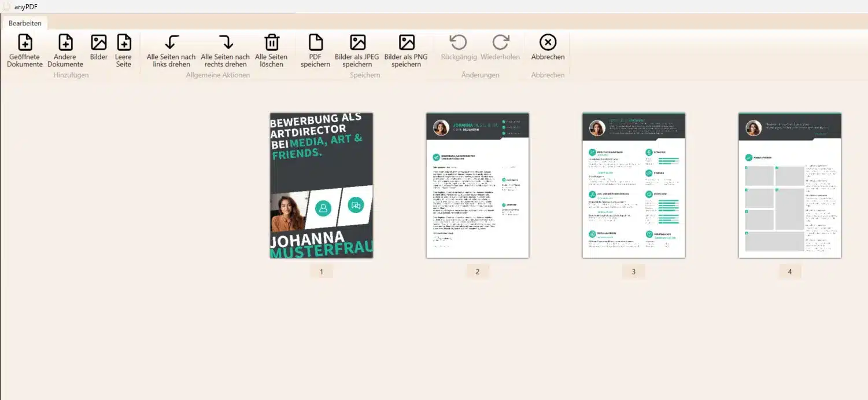
Task: Rotate all pages right (rechts drehen)
Action: coord(226,43)
